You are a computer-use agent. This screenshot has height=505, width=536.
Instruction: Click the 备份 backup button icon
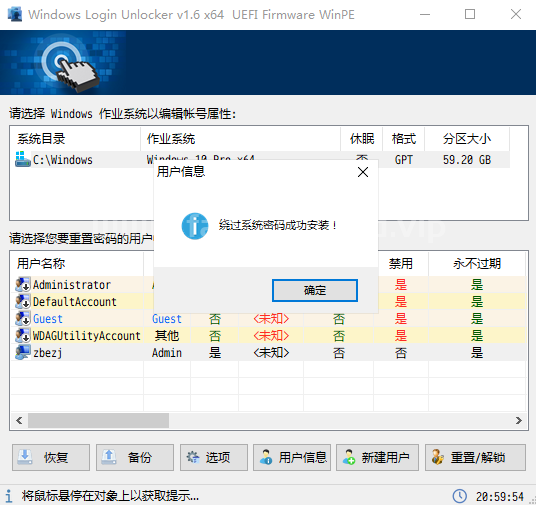pyautogui.click(x=109, y=457)
